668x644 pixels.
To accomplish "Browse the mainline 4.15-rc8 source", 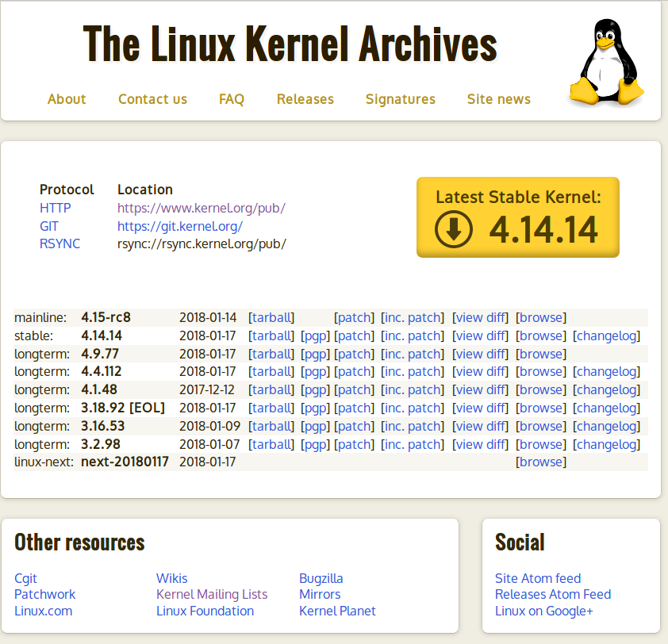I will [540, 317].
